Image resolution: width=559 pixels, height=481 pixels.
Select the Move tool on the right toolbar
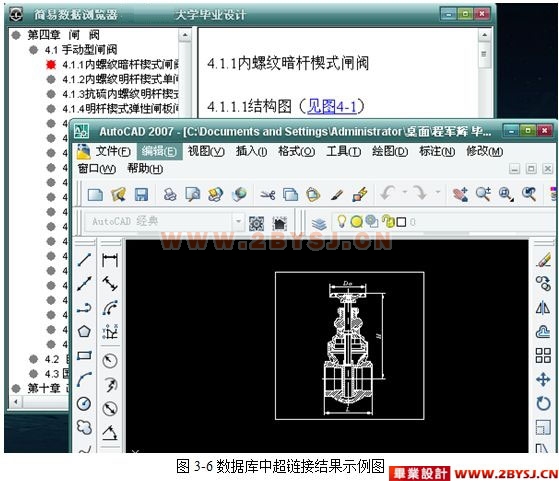(543, 379)
